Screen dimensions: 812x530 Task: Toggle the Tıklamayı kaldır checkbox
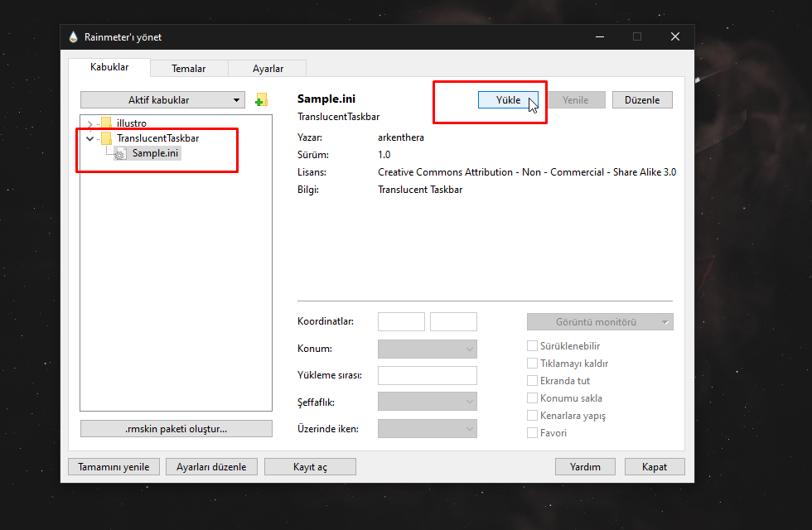532,364
